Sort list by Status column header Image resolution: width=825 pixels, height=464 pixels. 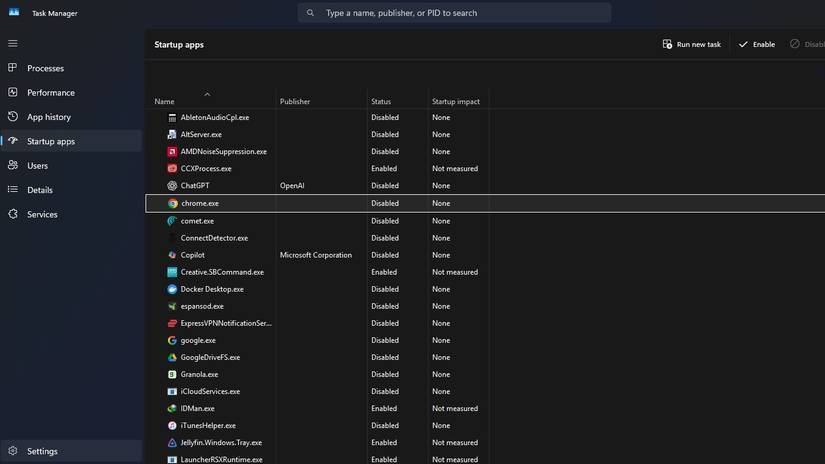click(x=381, y=102)
